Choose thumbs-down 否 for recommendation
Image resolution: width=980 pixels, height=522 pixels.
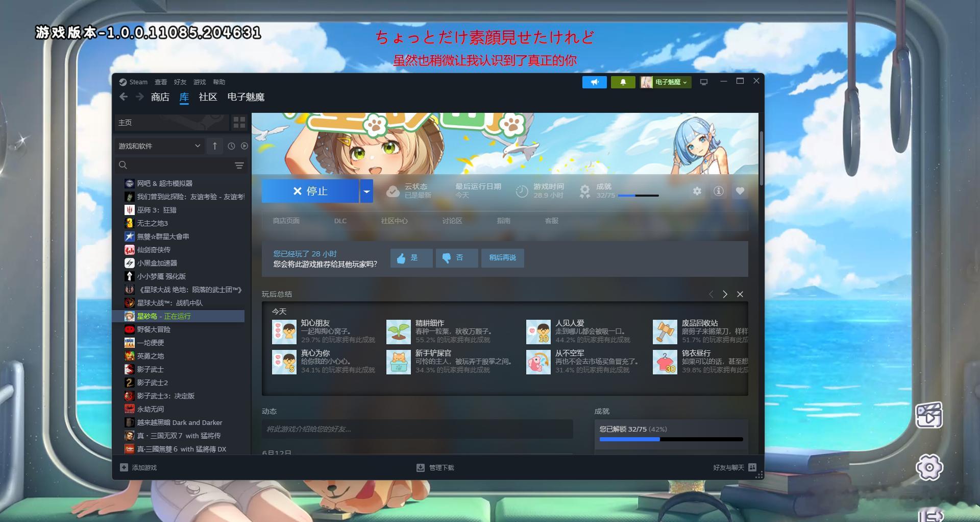(457, 258)
